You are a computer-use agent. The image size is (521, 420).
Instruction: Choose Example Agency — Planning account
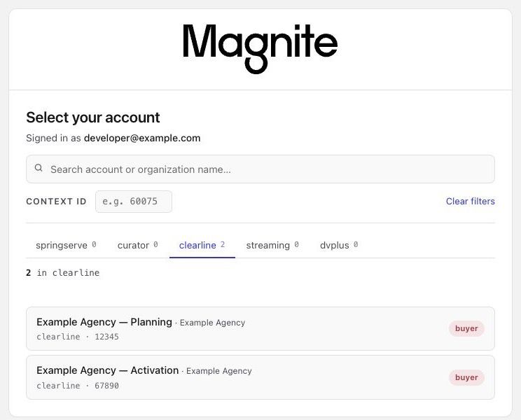(260, 329)
